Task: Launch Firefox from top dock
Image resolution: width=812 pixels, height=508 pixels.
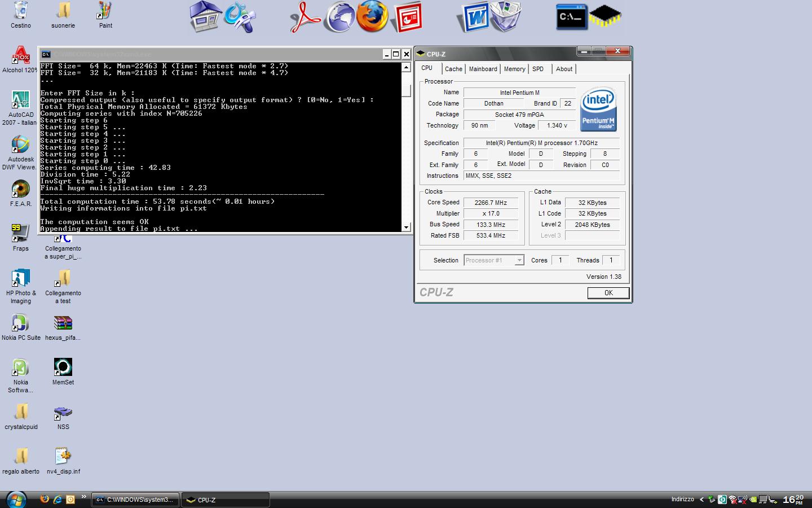Action: [372, 16]
